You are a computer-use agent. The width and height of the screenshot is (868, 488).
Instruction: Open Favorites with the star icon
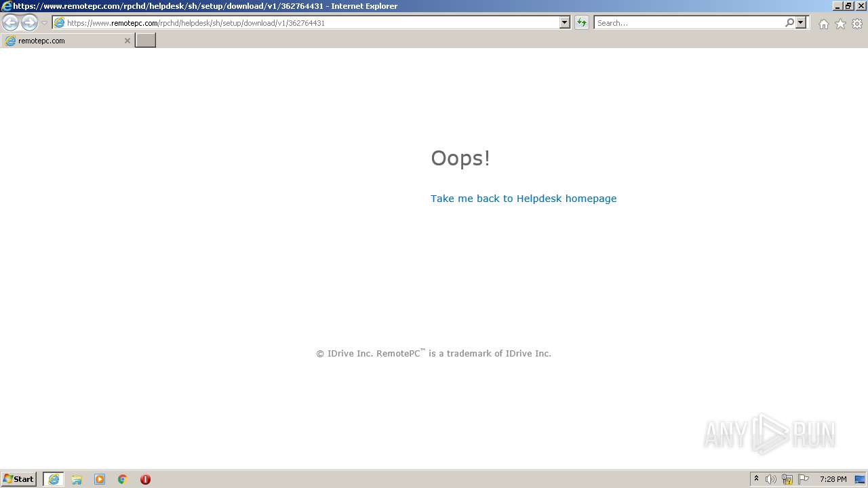840,24
